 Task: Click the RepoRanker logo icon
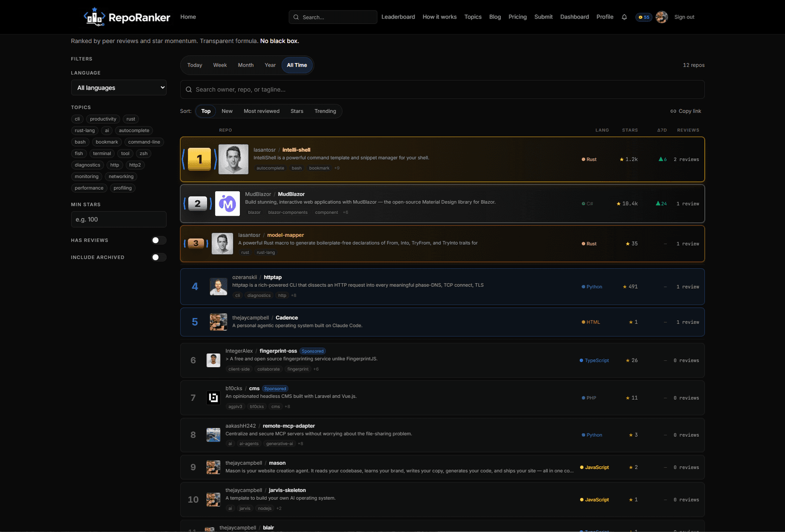click(x=95, y=17)
